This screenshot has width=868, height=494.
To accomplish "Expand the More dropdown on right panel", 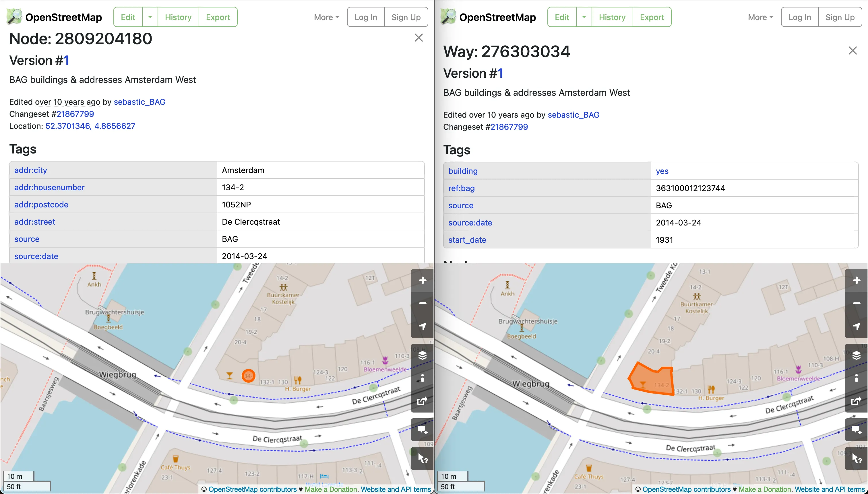I will pyautogui.click(x=759, y=17).
